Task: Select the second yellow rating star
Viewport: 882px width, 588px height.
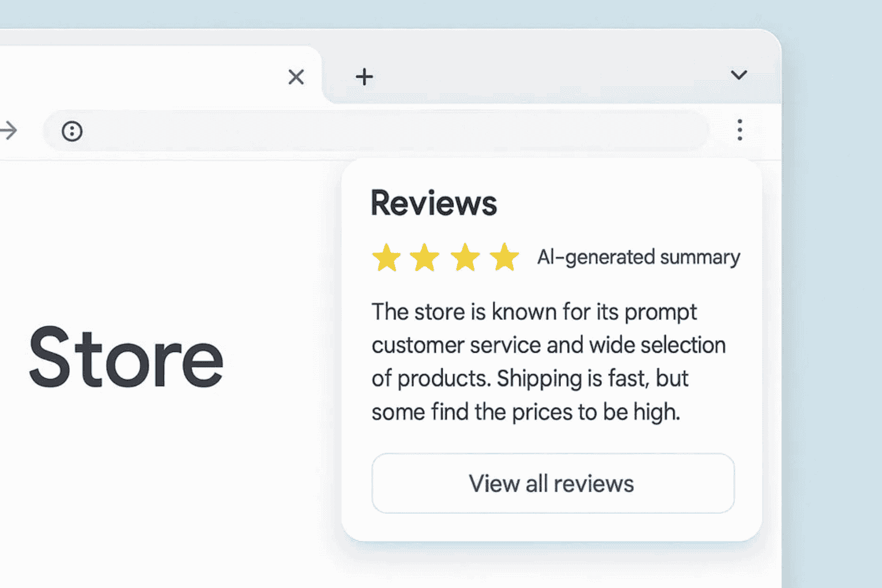Action: click(x=425, y=257)
